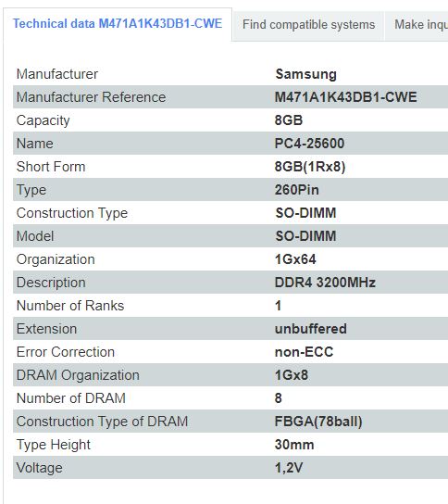Image resolution: width=448 pixels, height=504 pixels.
Task: Select the M471A1K43DB1-CWE reference value
Action: tap(346, 97)
